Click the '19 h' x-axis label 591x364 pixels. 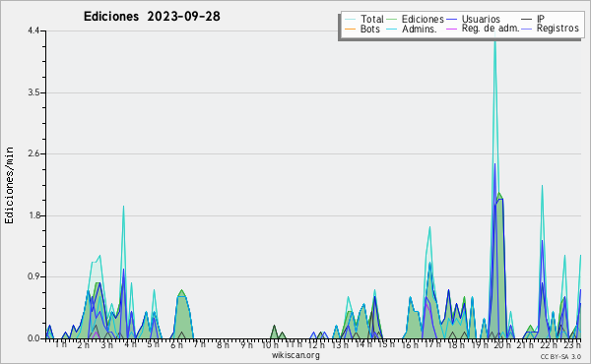tap(480, 344)
